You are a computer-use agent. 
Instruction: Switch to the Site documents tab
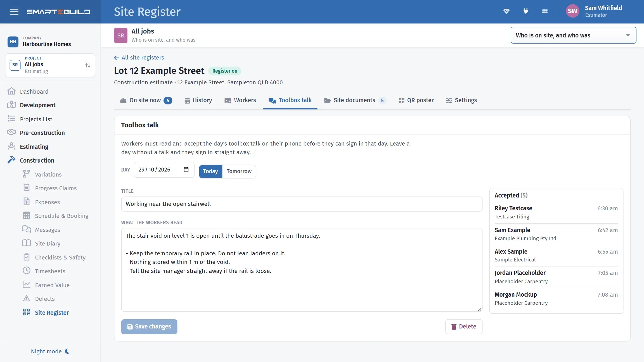coord(355,100)
